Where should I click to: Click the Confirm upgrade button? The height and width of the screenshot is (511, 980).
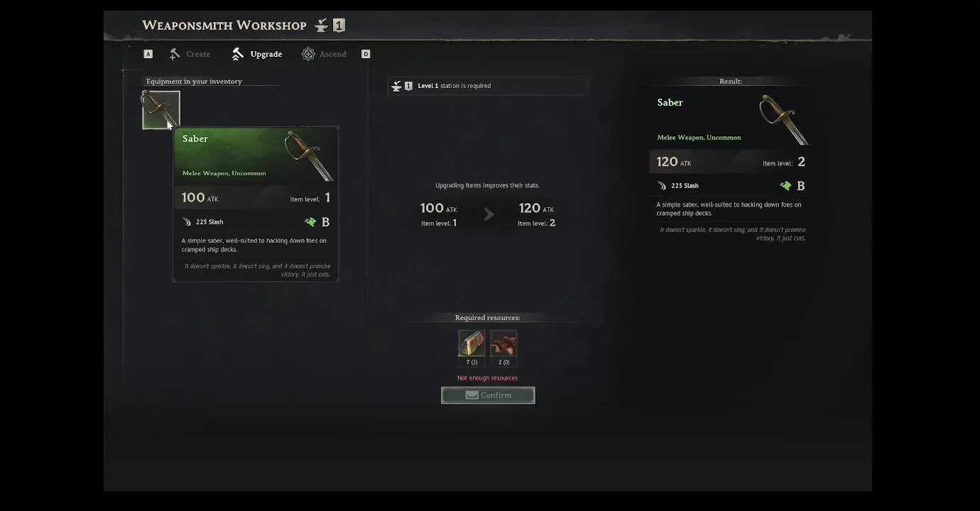488,395
